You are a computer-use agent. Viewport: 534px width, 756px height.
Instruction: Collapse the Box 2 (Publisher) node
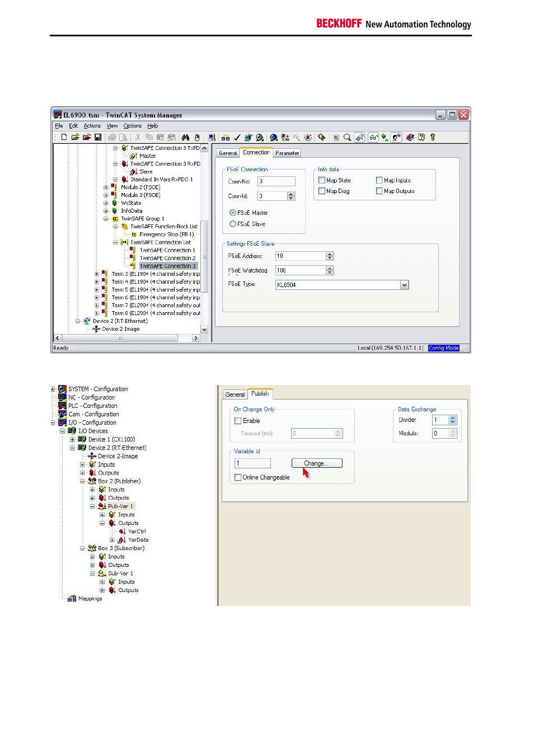(x=82, y=481)
